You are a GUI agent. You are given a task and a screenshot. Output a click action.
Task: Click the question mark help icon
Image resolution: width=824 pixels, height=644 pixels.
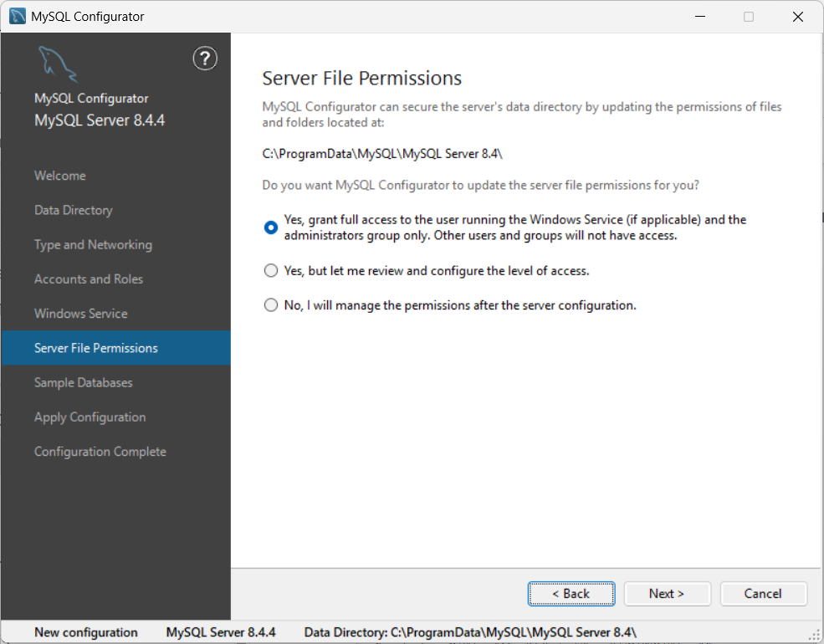(x=205, y=59)
